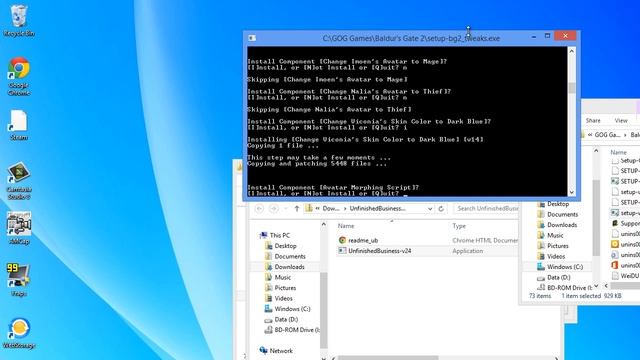Image resolution: width=640 pixels, height=360 pixels.
Task: Select the Camtasia Studio 8 desktop icon
Action: pos(18,180)
